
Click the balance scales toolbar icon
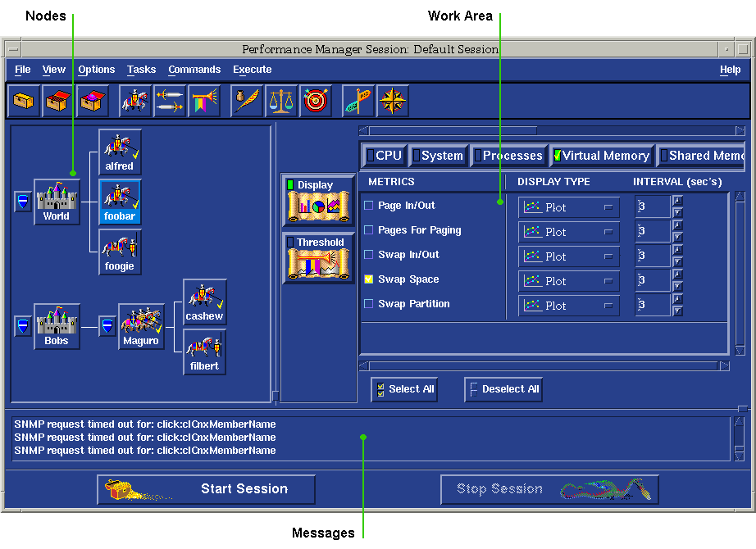281,102
